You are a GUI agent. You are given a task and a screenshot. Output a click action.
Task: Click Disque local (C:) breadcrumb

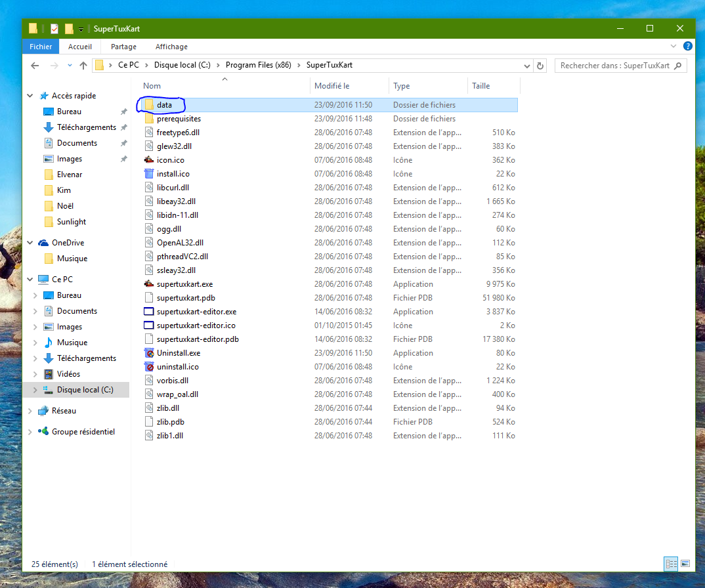tap(182, 65)
